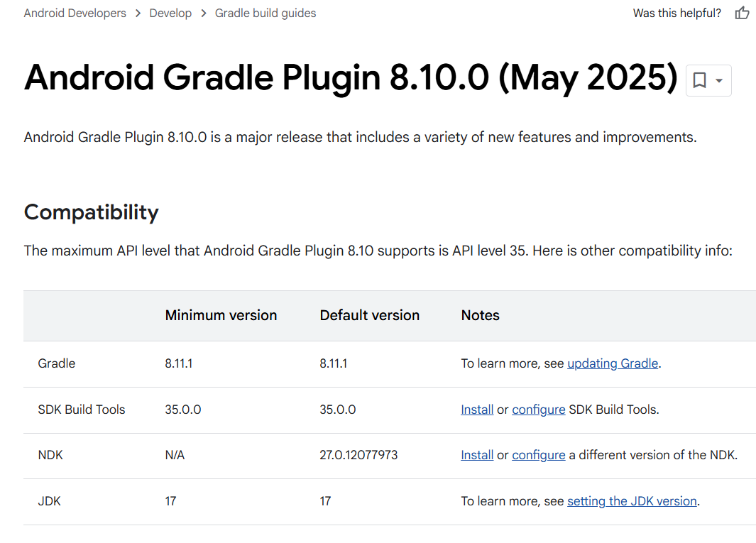
Task: Click JDK default version 17 cell
Action: tap(325, 501)
